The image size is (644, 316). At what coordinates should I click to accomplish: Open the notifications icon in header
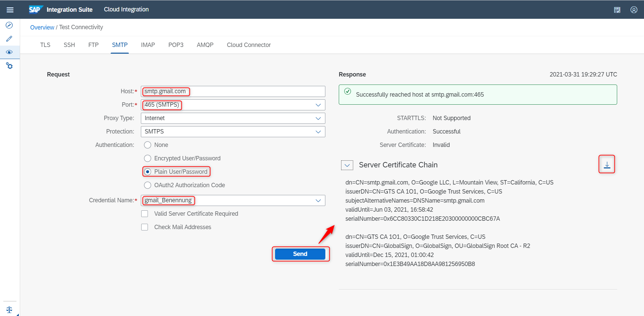617,10
